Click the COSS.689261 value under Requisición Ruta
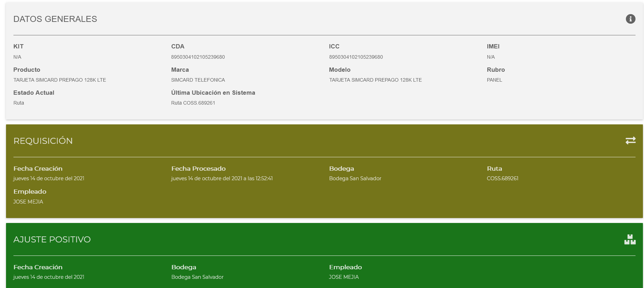 click(x=502, y=178)
